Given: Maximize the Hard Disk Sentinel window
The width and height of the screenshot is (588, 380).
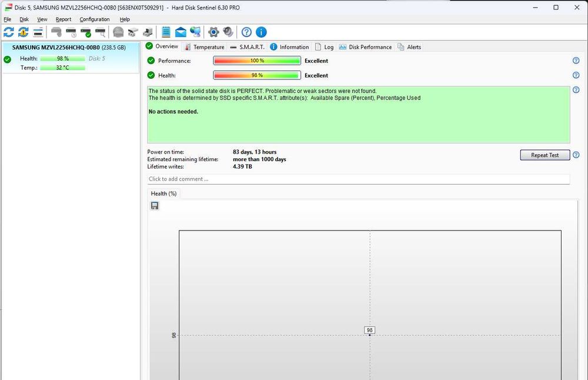Looking at the screenshot, I should point(556,8).
